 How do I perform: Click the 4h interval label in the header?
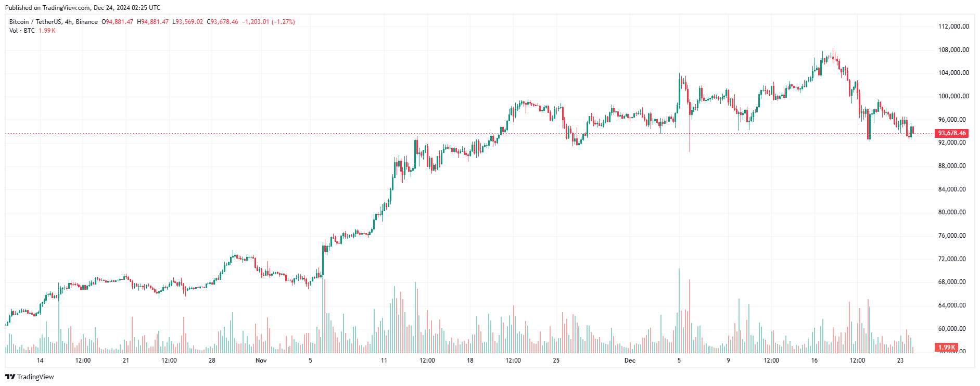tap(69, 22)
